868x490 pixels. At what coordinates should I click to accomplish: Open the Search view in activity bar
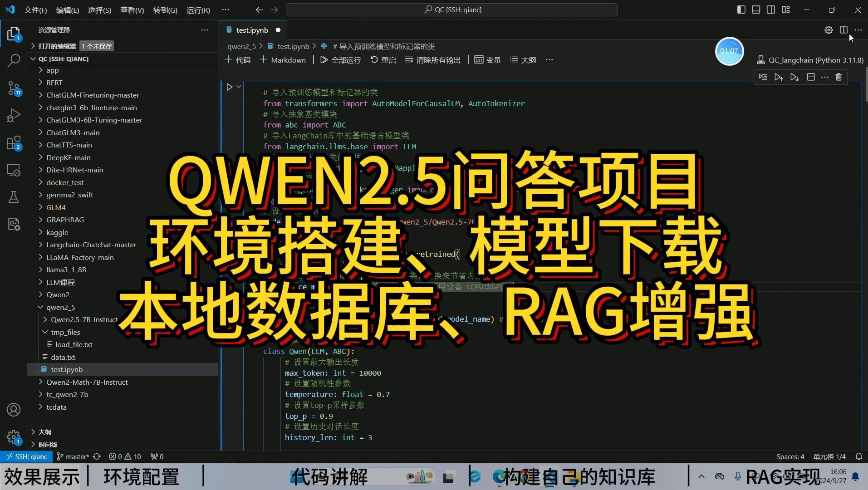[14, 60]
